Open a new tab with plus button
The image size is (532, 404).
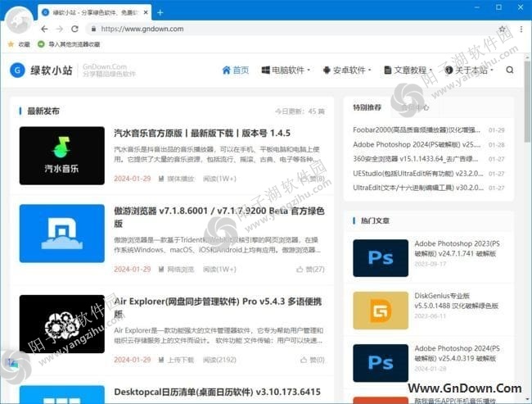click(160, 12)
